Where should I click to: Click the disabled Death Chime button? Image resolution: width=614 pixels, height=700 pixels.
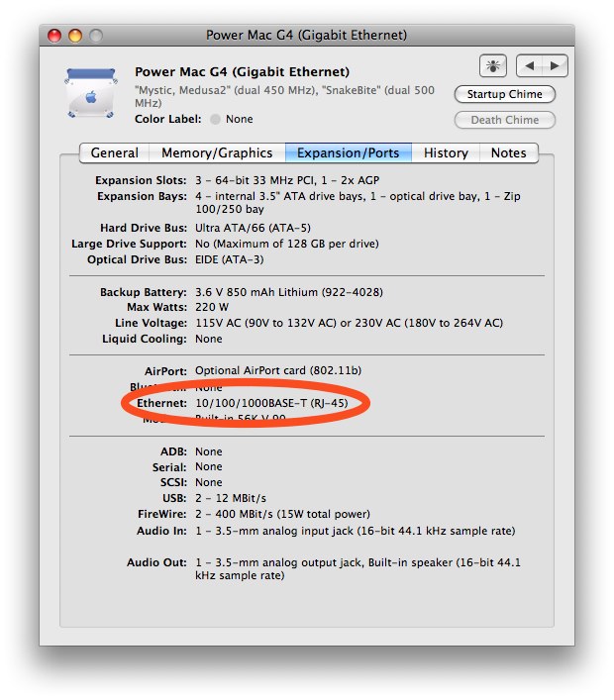505,120
